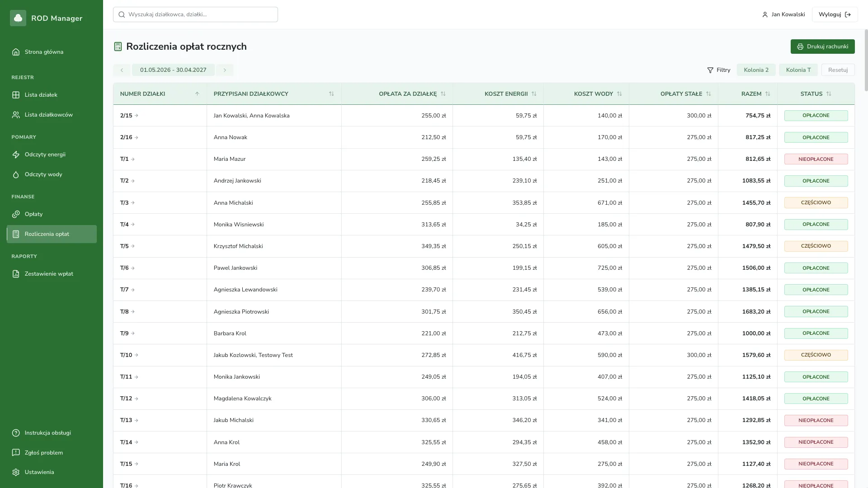Open the 01.05.2026 - 30.04.2027 period picker
Image resolution: width=868 pixels, height=488 pixels.
coord(173,70)
